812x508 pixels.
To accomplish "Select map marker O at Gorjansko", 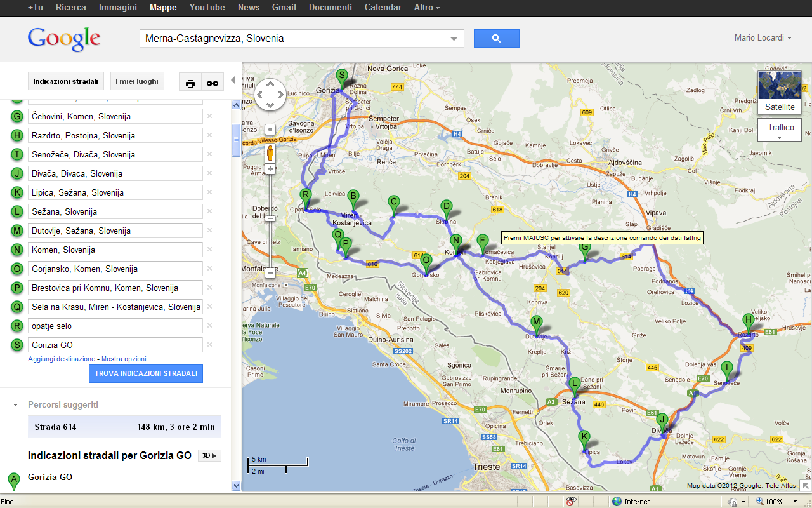I will click(x=426, y=264).
